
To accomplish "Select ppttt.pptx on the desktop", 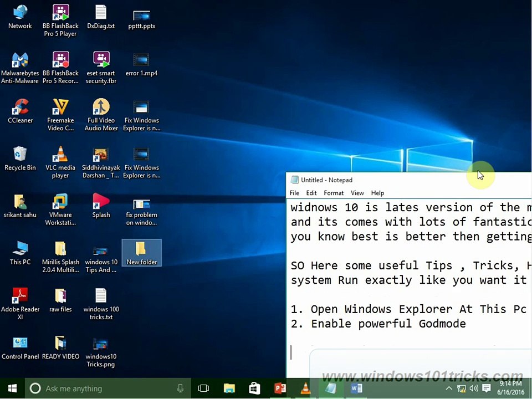I will (x=141, y=19).
